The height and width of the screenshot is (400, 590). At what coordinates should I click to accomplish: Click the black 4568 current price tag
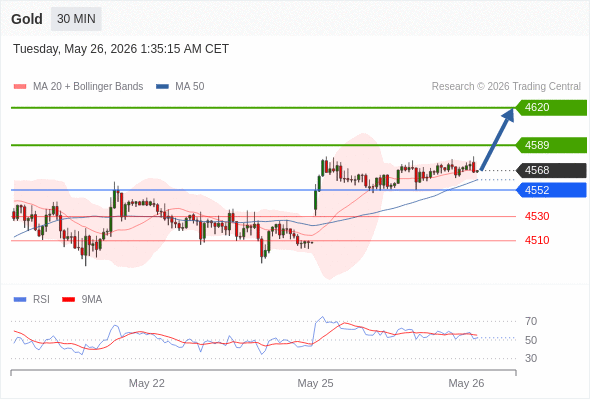coord(551,170)
